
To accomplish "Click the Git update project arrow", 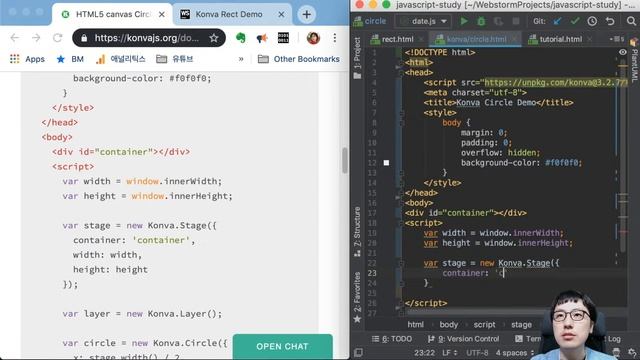I will point(557,21).
